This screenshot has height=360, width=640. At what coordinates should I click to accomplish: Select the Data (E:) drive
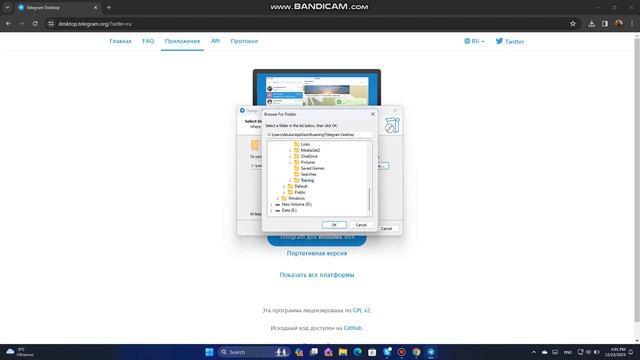[289, 210]
